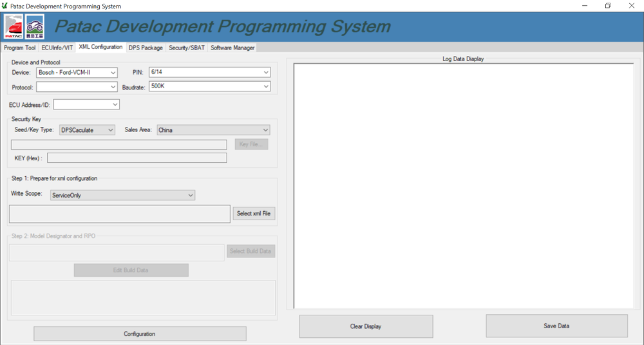Click the Select xml File button

[254, 214]
